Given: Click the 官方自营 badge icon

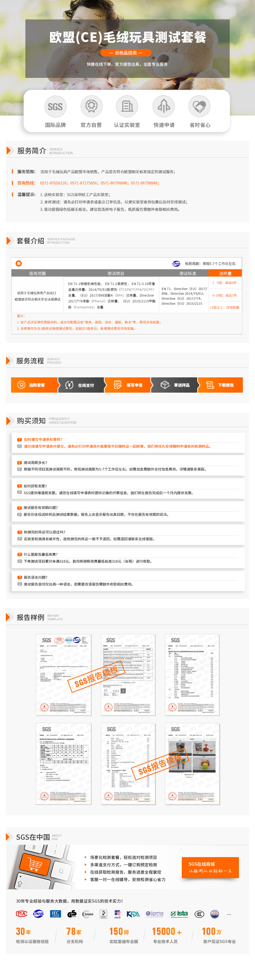Looking at the screenshot, I should [x=91, y=106].
